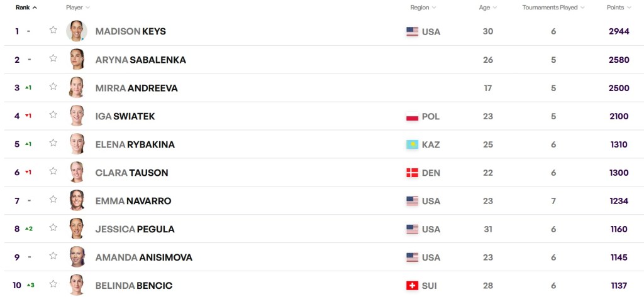Screen dimensions: 644x297
Task: Sort by the Points column header
Action: click(x=618, y=8)
